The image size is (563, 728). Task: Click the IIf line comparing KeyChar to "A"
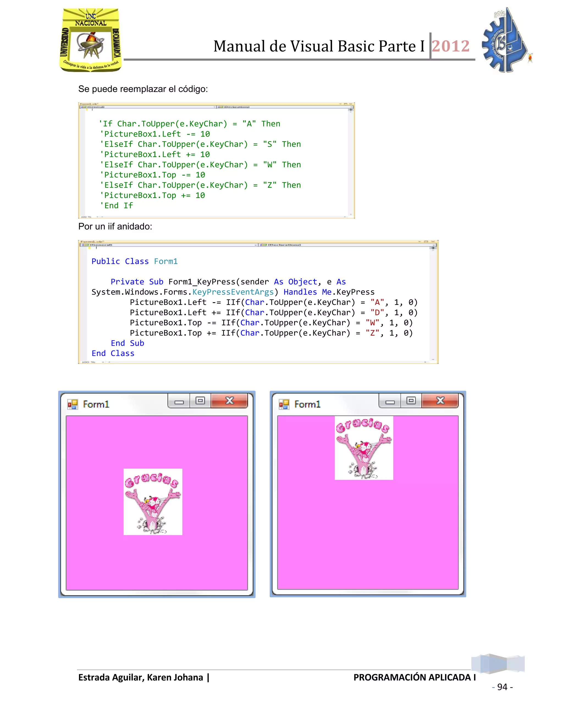point(274,302)
